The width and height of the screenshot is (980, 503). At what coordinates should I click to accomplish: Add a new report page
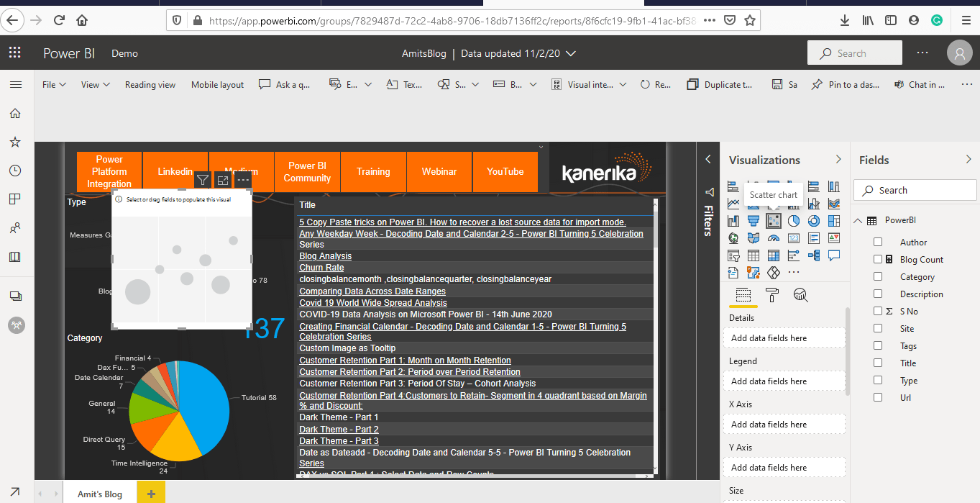click(151, 494)
